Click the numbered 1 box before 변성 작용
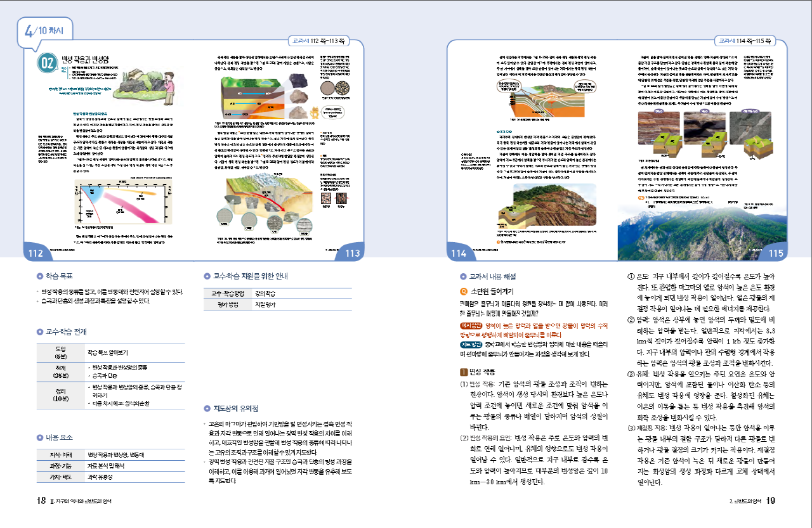Image resolution: width=812 pixels, height=528 pixels. tap(463, 371)
